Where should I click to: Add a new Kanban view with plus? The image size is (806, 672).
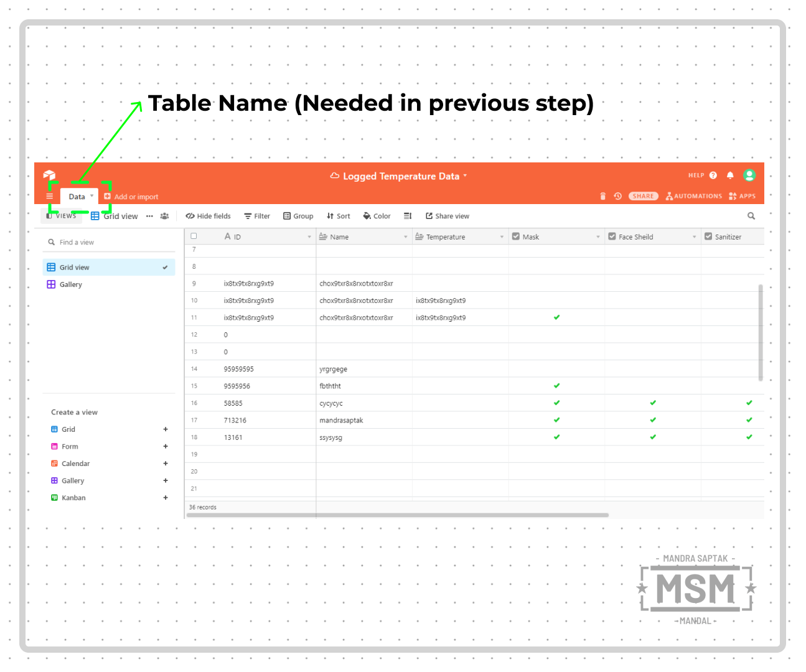pyautogui.click(x=166, y=498)
